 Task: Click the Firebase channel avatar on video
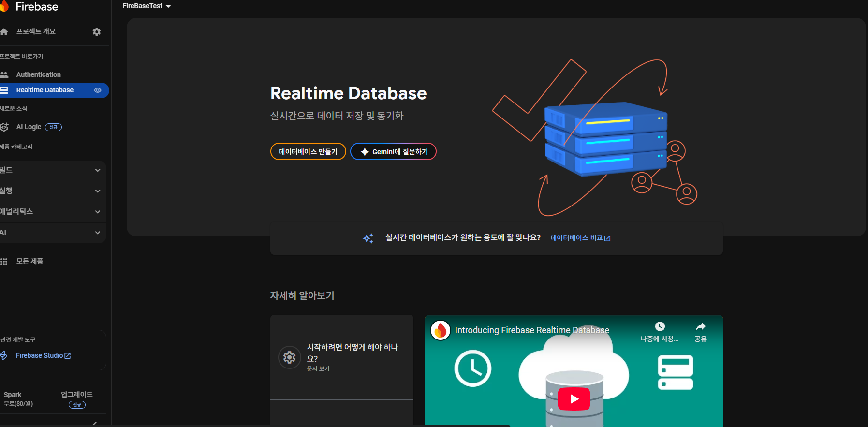pos(441,330)
